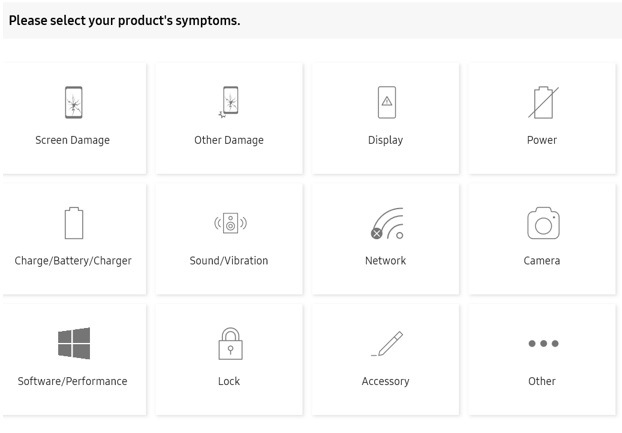The width and height of the screenshot is (622, 433).
Task: Click the three dots Other icon
Action: coord(543,343)
